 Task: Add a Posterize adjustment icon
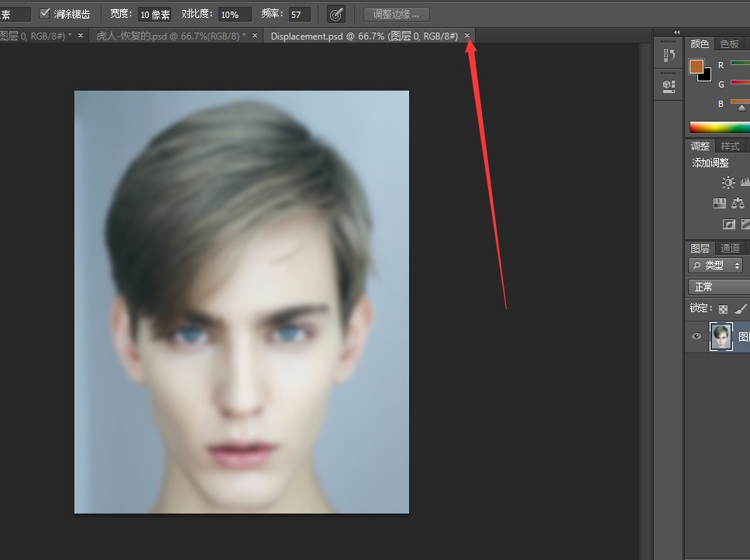point(745,225)
